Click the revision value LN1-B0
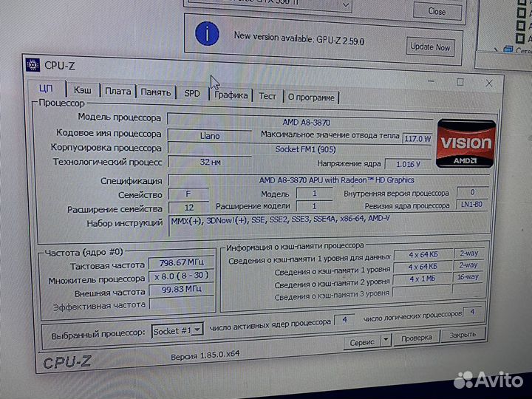The height and width of the screenshot is (399, 532). pyautogui.click(x=472, y=205)
